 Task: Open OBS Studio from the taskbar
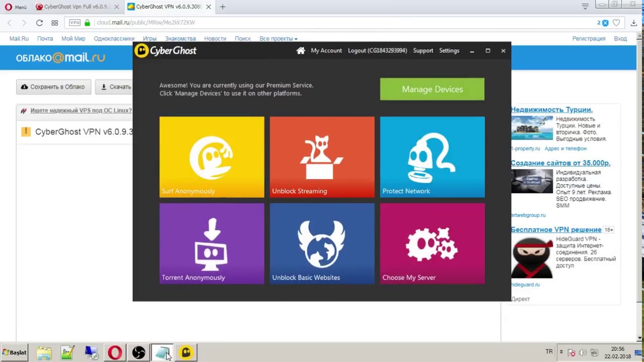[x=138, y=353]
